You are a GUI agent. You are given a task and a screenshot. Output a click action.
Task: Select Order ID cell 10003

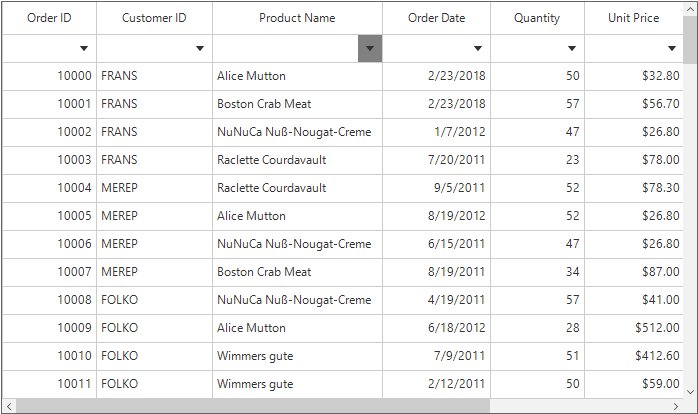[49, 161]
